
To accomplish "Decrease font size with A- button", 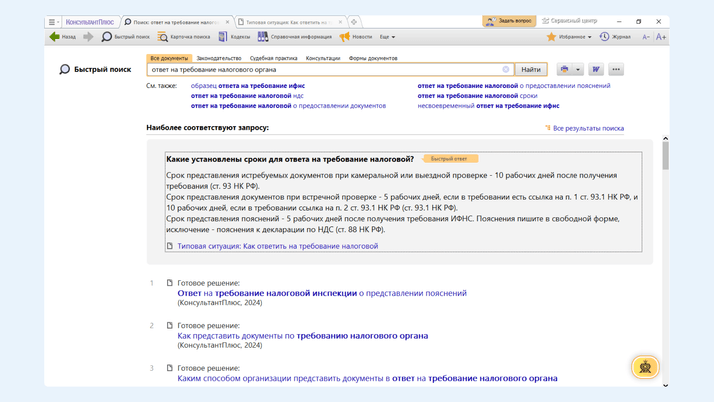I will 646,37.
